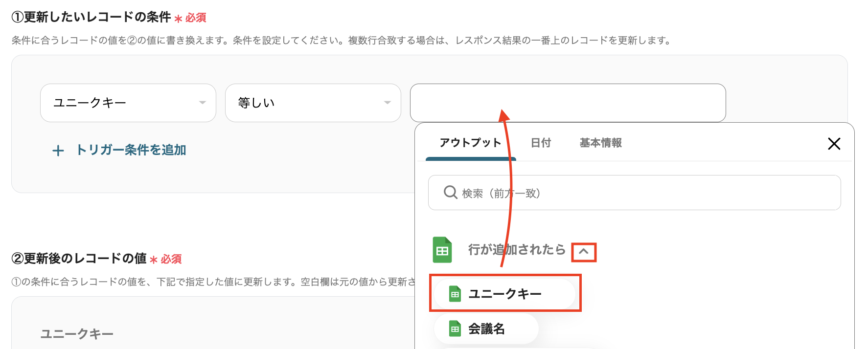Screen dimensions: 868x349
Task: Click the sheet icon in ユニークキー chip
Action: (x=455, y=294)
